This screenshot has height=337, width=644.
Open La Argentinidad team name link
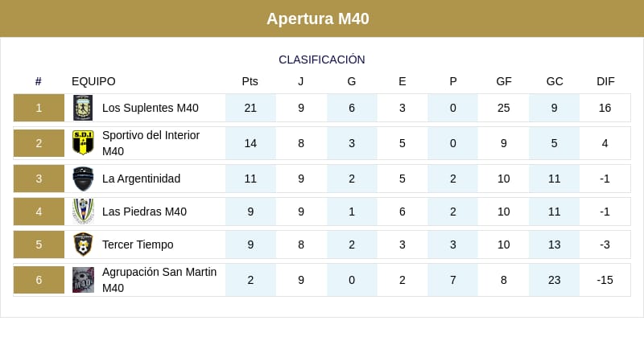(x=141, y=179)
